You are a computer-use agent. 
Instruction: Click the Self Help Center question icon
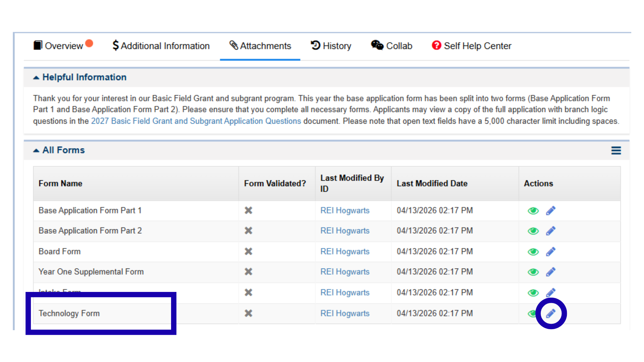pos(436,45)
